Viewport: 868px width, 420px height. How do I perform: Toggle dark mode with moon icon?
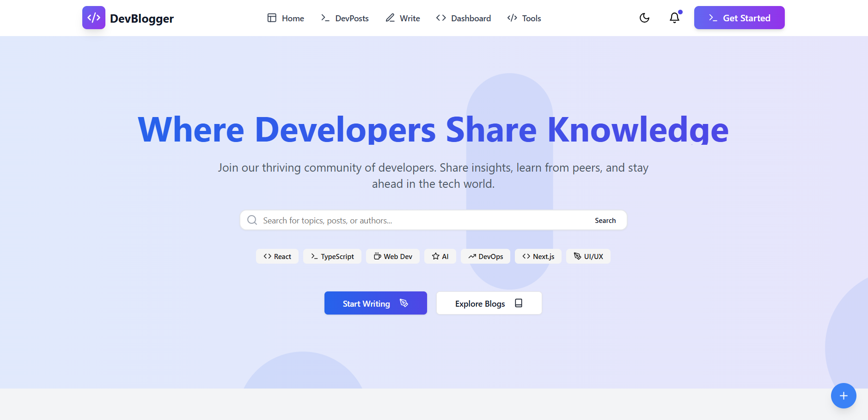[x=644, y=18]
